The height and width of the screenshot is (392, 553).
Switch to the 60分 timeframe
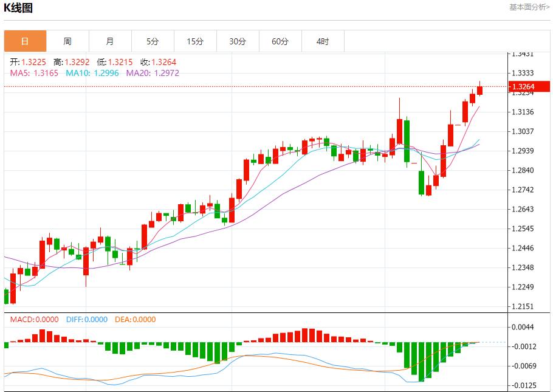click(x=280, y=41)
